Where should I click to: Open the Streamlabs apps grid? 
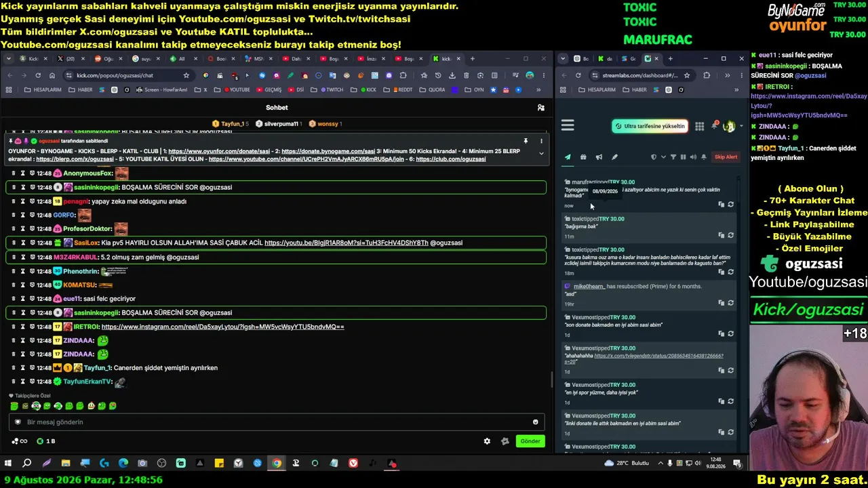pyautogui.click(x=699, y=126)
